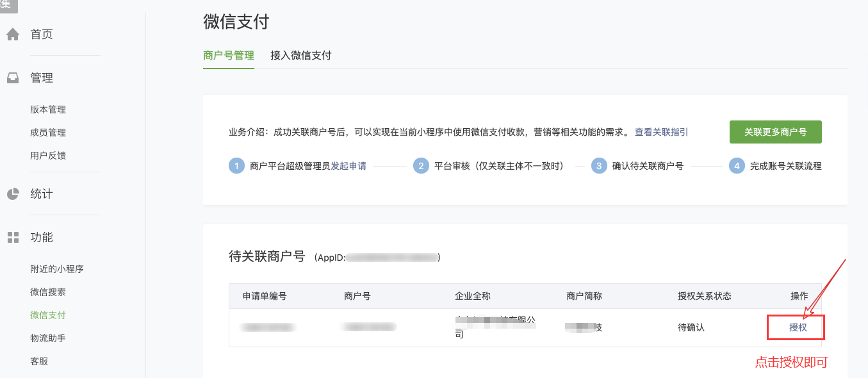Switch to 接入微信支付 tab
Viewport: 868px width, 378px height.
(x=301, y=55)
